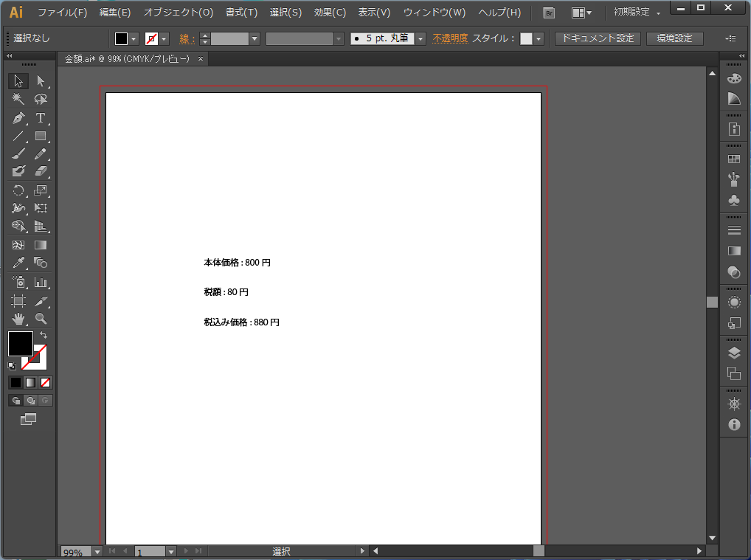Open the stroke color dropdown in control bar
The image size is (751, 560).
point(164,38)
